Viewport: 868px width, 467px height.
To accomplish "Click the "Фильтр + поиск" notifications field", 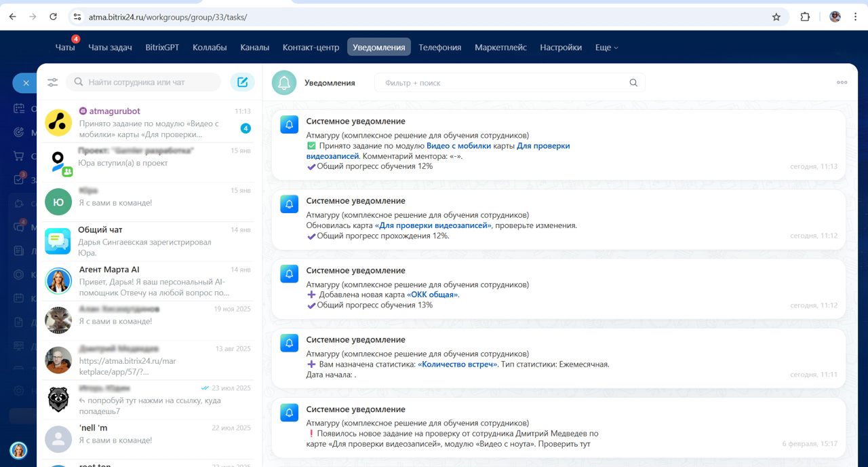I will [x=502, y=83].
